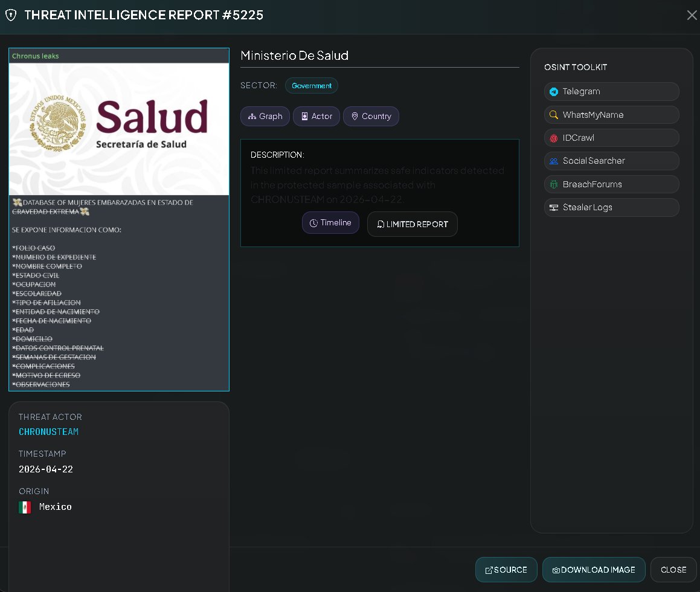Click the Telegram paper-plane icon
Image resolution: width=700 pixels, height=592 pixels.
[x=554, y=92]
